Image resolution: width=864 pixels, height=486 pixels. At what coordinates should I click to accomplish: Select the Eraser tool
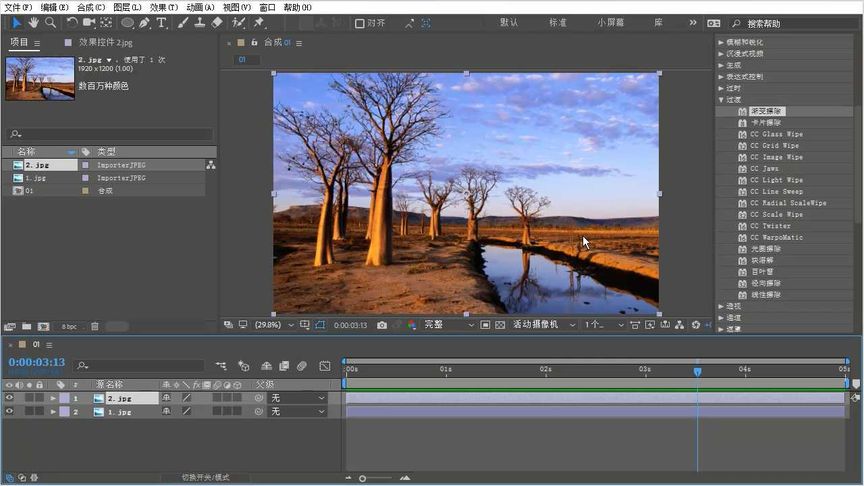click(x=217, y=23)
